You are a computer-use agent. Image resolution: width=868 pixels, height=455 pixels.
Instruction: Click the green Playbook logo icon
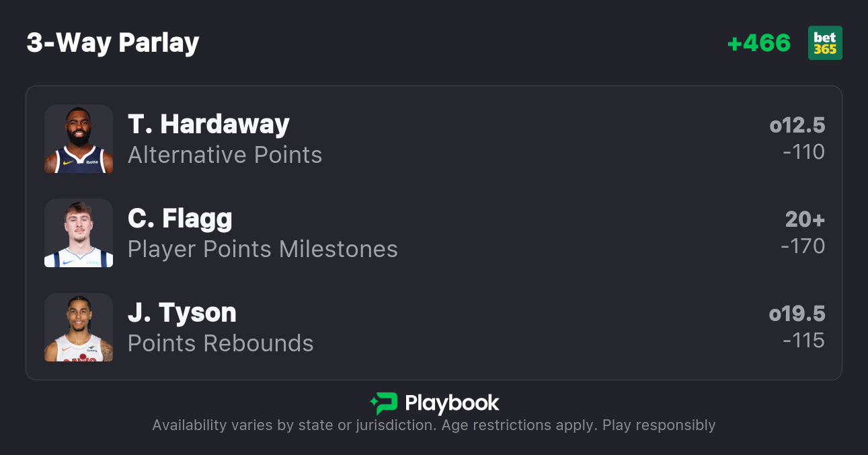pos(383,403)
